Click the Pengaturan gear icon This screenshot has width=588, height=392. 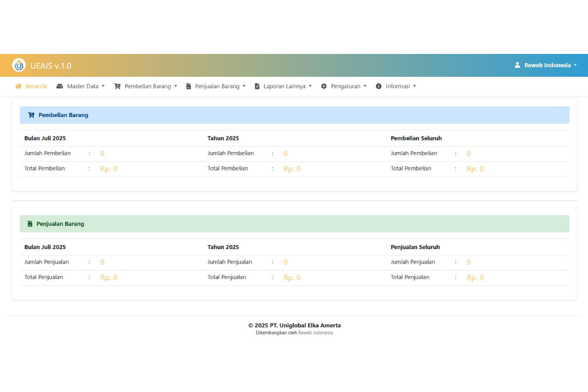pyautogui.click(x=324, y=86)
